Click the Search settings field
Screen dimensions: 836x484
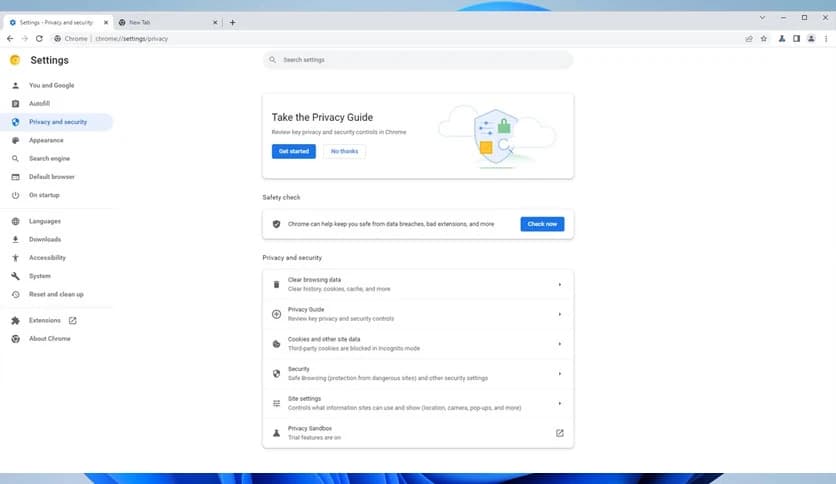click(x=418, y=60)
